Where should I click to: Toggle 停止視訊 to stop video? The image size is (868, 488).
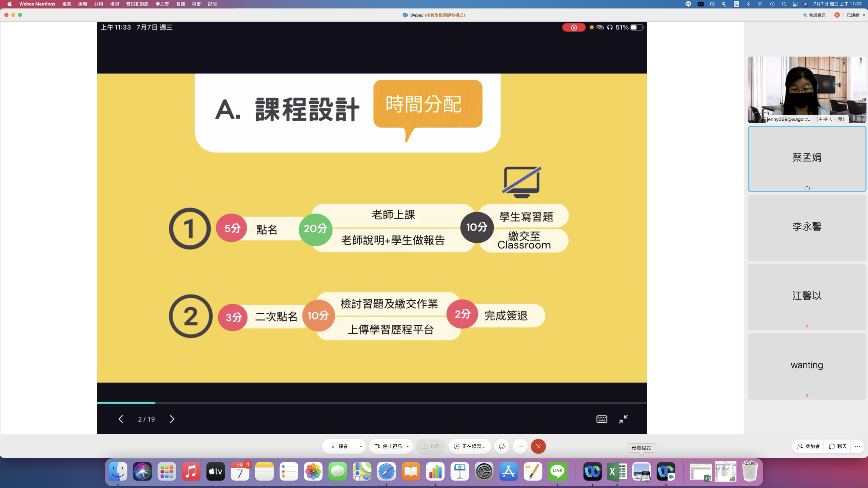pyautogui.click(x=388, y=446)
